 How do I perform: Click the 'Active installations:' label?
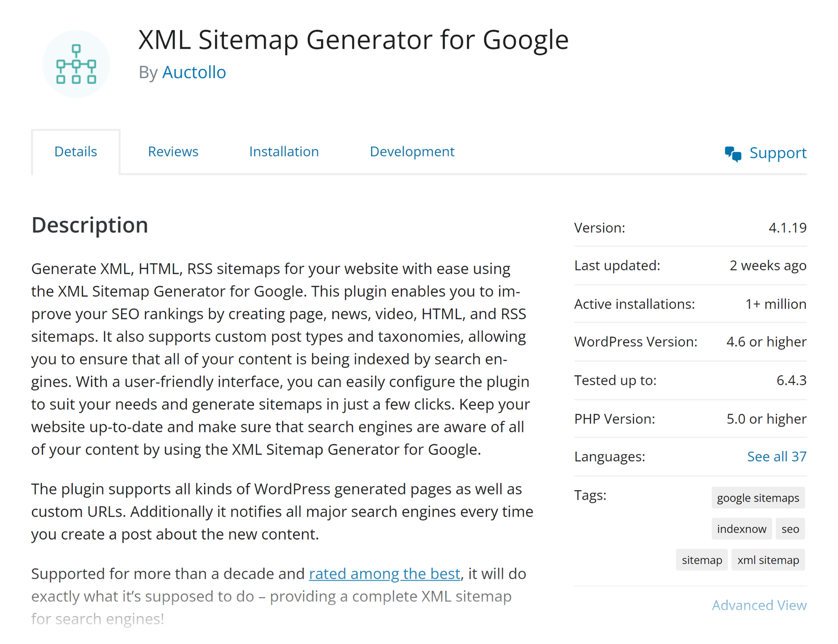click(x=635, y=304)
